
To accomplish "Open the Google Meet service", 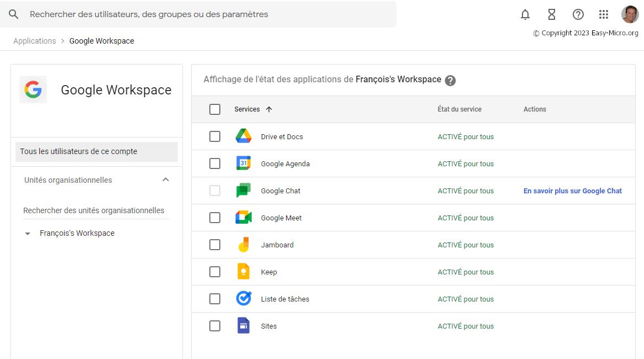I will tap(281, 218).
